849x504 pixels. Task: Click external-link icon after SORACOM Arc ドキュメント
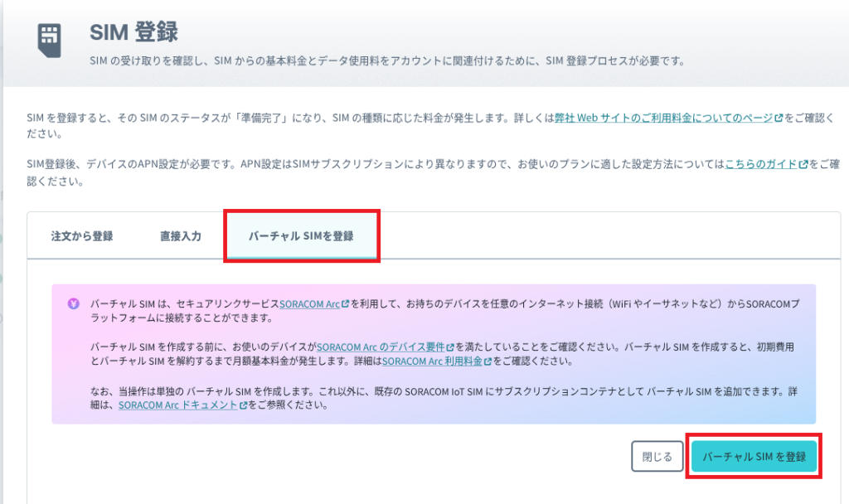click(x=243, y=405)
